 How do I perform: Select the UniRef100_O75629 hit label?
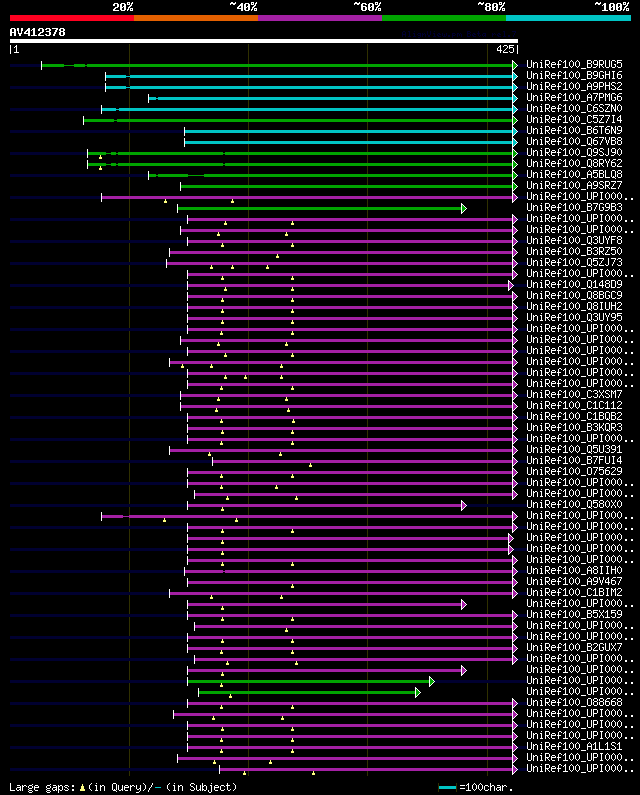coord(574,472)
